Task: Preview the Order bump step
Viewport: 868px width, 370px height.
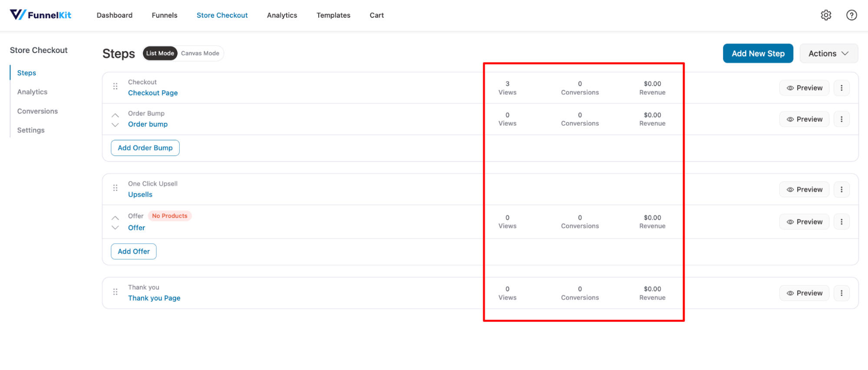Action: pyautogui.click(x=804, y=119)
